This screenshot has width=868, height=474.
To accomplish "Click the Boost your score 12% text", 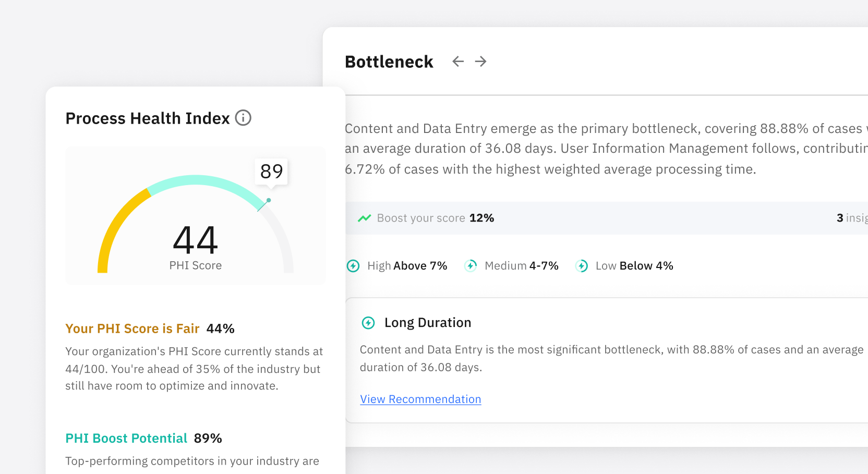I will [x=436, y=218].
